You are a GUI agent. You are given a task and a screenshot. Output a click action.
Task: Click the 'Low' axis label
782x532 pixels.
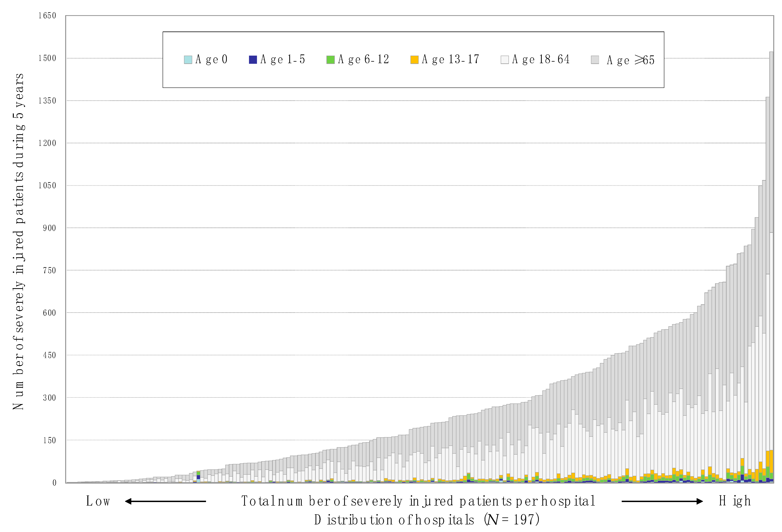click(98, 501)
